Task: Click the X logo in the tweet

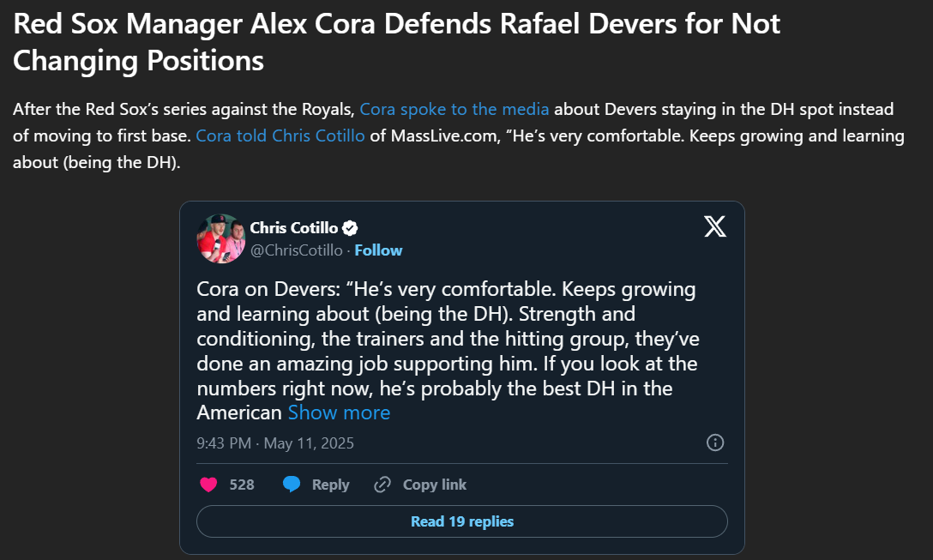Action: (714, 226)
